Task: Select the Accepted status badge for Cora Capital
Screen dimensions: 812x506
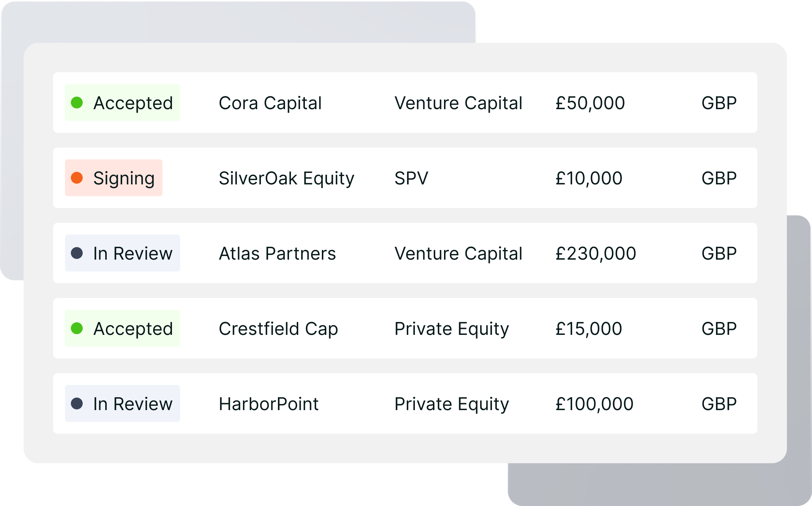Action: point(123,103)
